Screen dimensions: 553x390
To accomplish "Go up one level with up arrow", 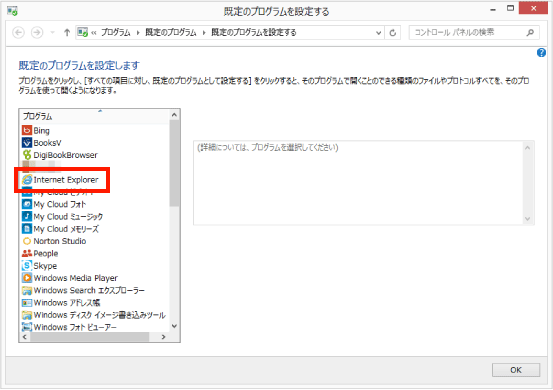I will (x=67, y=33).
